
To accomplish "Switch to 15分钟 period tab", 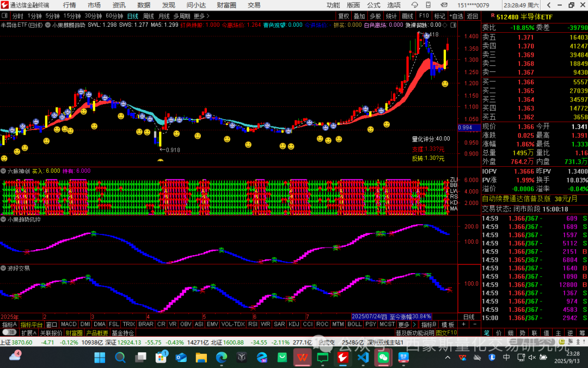I will (x=72, y=16).
